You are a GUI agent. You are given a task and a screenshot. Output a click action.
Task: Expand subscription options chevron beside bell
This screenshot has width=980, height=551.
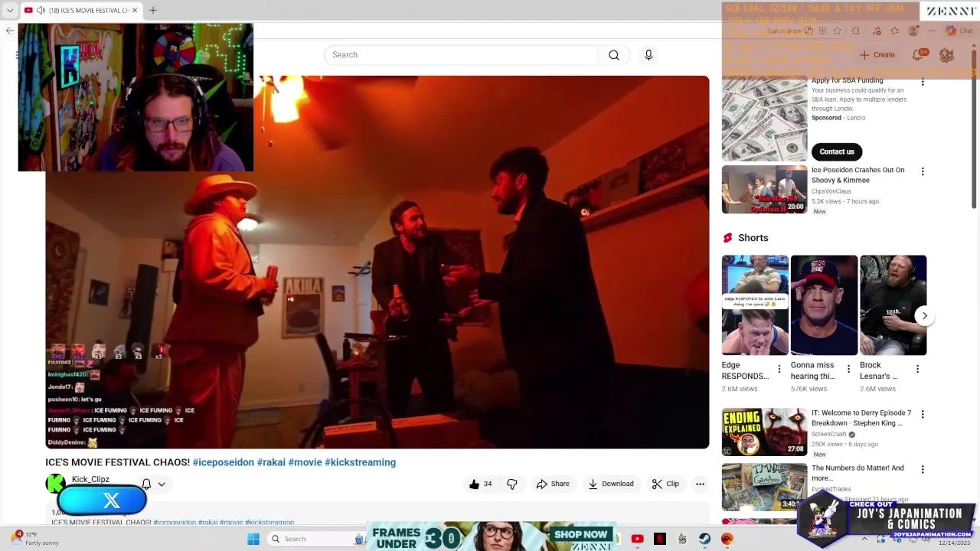(162, 484)
